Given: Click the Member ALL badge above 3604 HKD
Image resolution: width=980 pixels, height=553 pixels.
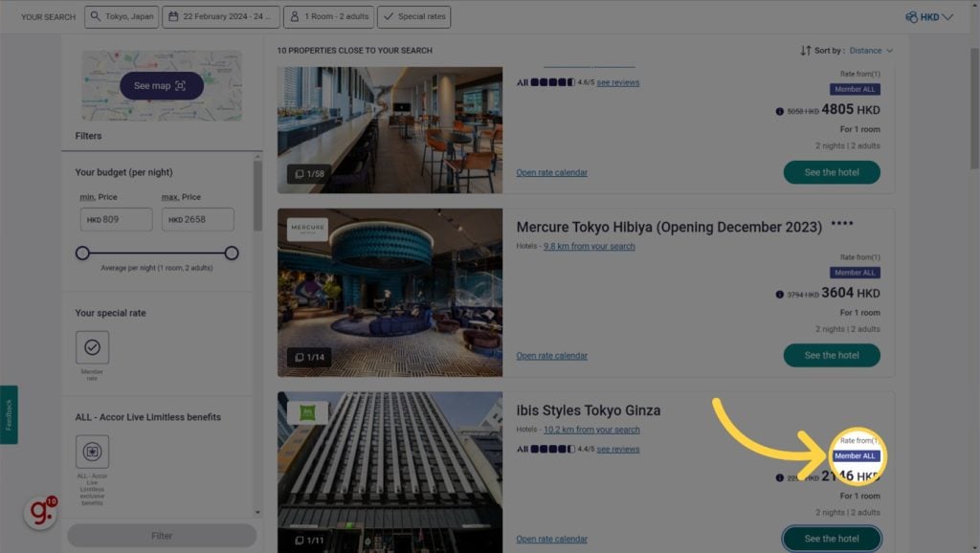Looking at the screenshot, I should [855, 273].
